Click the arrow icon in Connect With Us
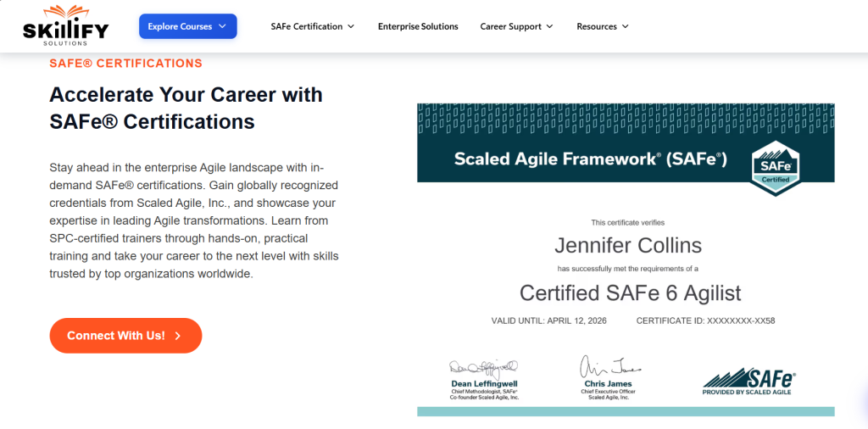This screenshot has width=868, height=429. click(178, 336)
